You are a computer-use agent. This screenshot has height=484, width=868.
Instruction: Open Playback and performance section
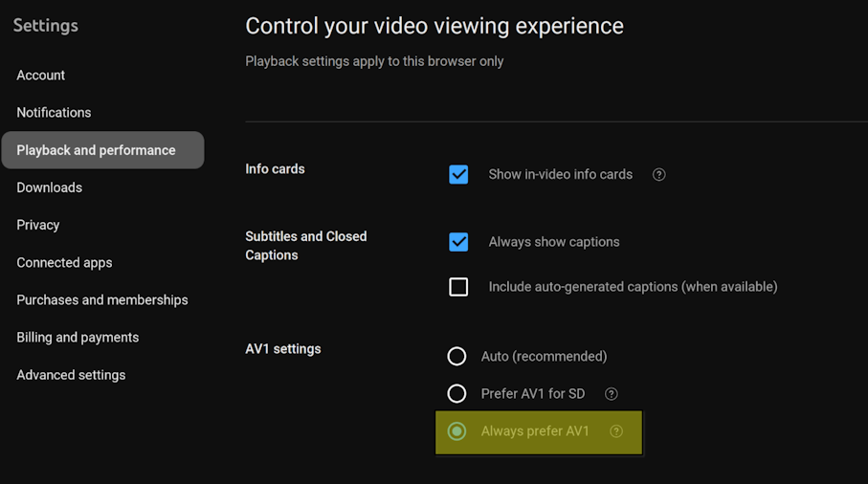coord(103,150)
